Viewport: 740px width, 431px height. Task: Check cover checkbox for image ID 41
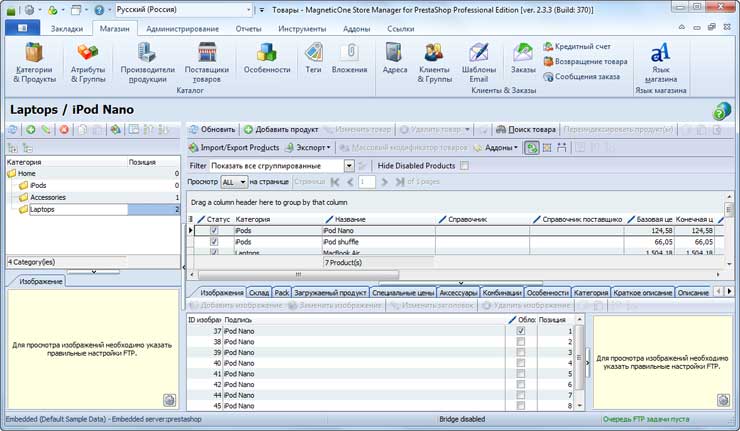pyautogui.click(x=521, y=374)
